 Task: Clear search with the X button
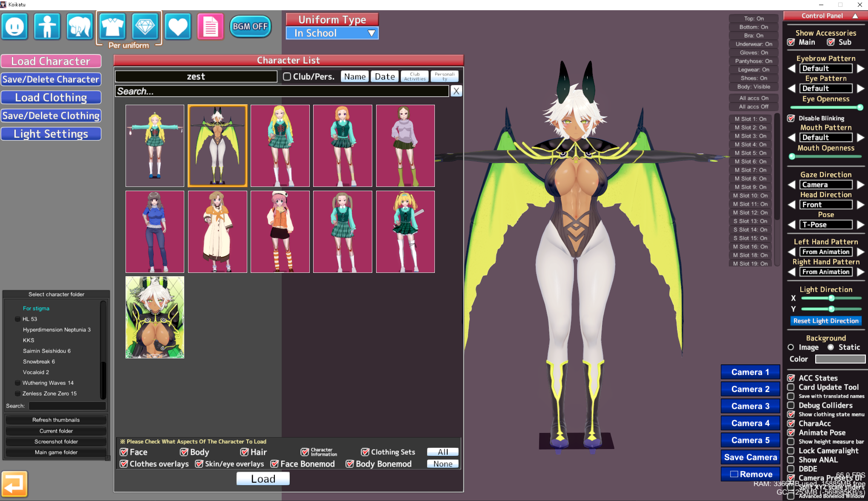point(456,91)
